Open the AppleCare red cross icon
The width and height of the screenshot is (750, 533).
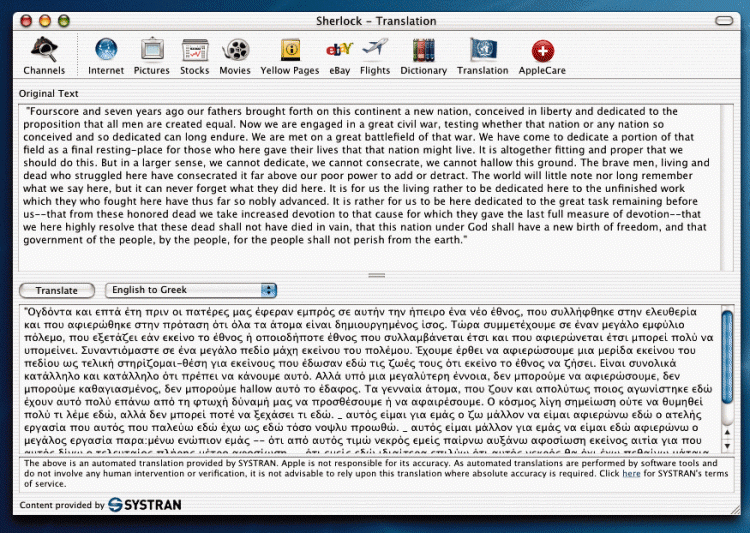pyautogui.click(x=542, y=51)
